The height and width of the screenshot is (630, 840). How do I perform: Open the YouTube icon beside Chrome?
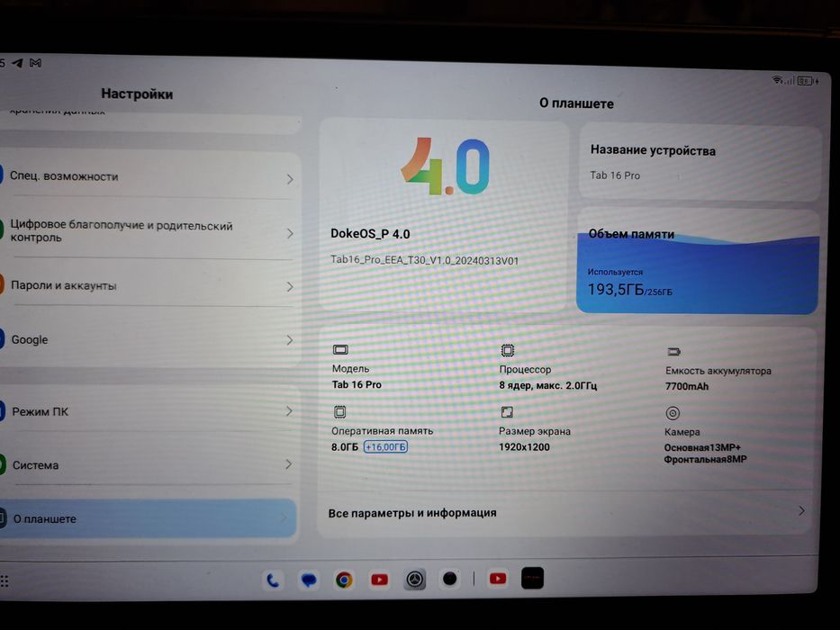tap(379, 580)
